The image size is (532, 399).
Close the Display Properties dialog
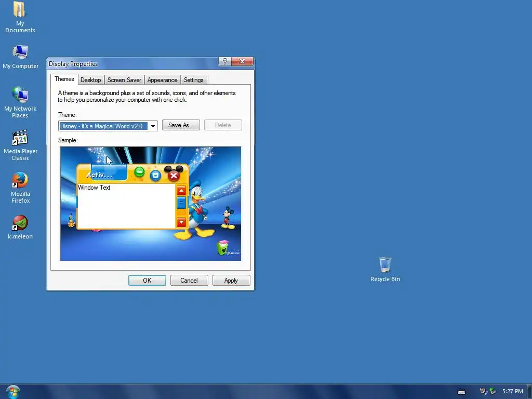click(x=242, y=61)
